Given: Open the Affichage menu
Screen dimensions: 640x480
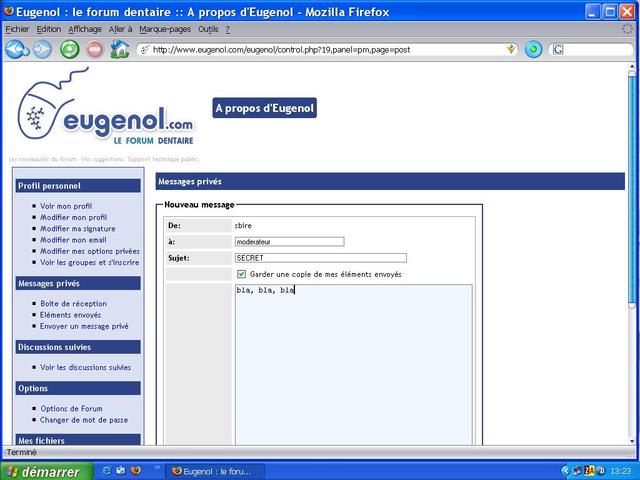Looking at the screenshot, I should pos(84,29).
